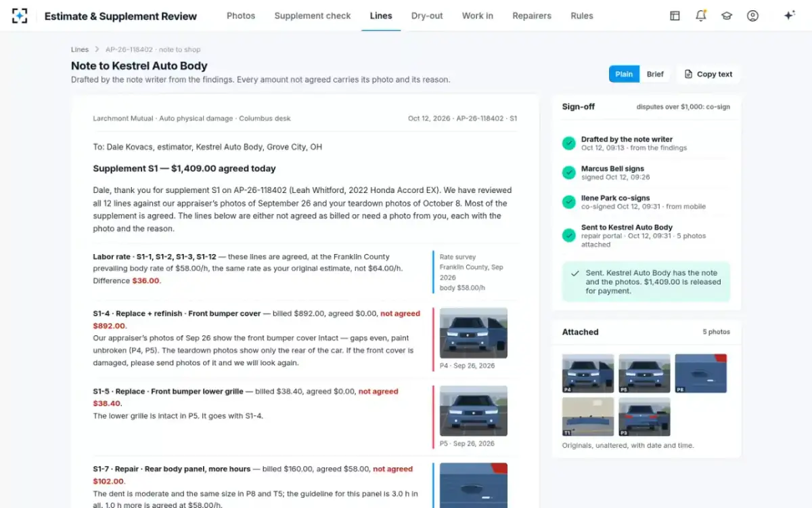
Task: Click 'Supplement S1 — $1,409.00 agreed today' heading
Action: pyautogui.click(x=184, y=169)
